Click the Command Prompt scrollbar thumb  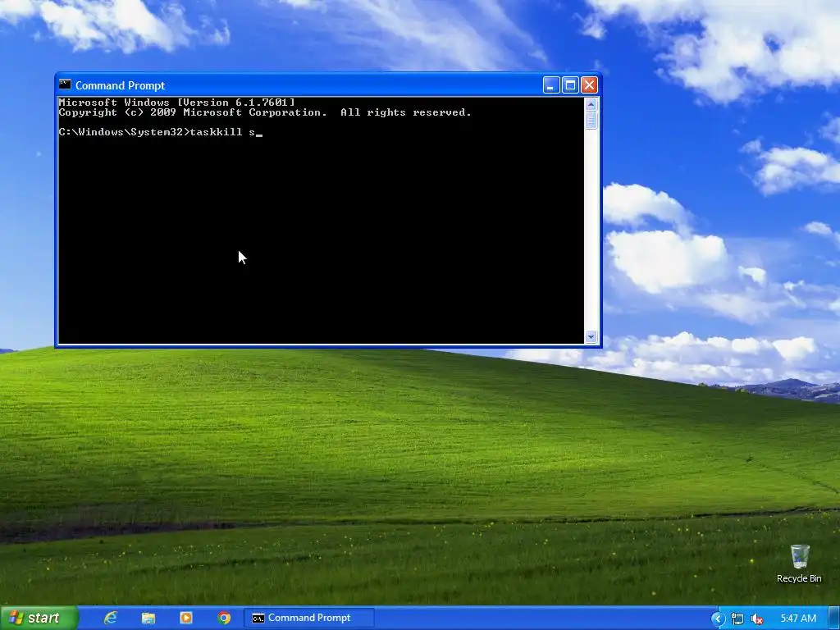tap(591, 120)
